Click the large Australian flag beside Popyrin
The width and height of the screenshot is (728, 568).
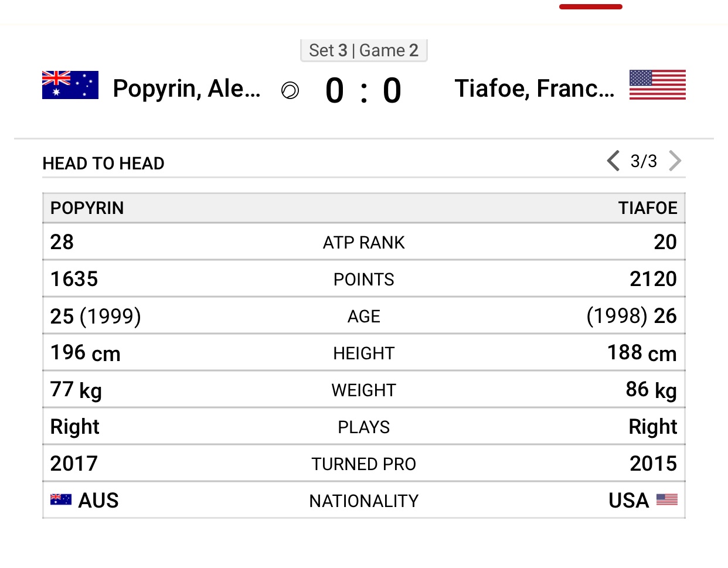pyautogui.click(x=70, y=85)
